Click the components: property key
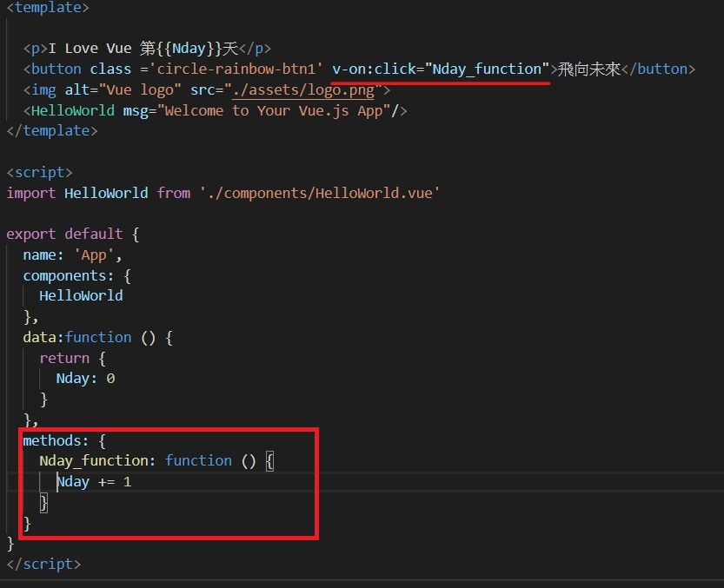The width and height of the screenshot is (724, 588). [x=69, y=275]
